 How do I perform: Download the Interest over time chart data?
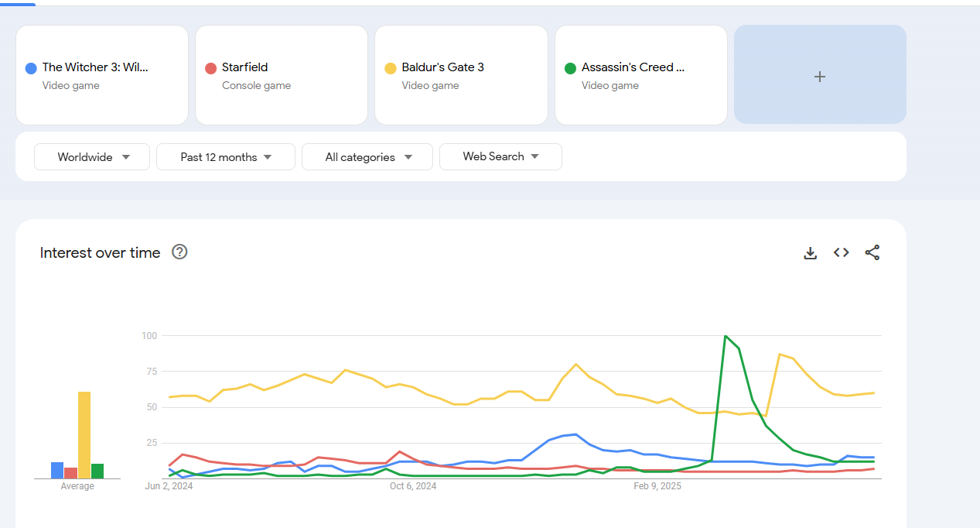pos(811,252)
